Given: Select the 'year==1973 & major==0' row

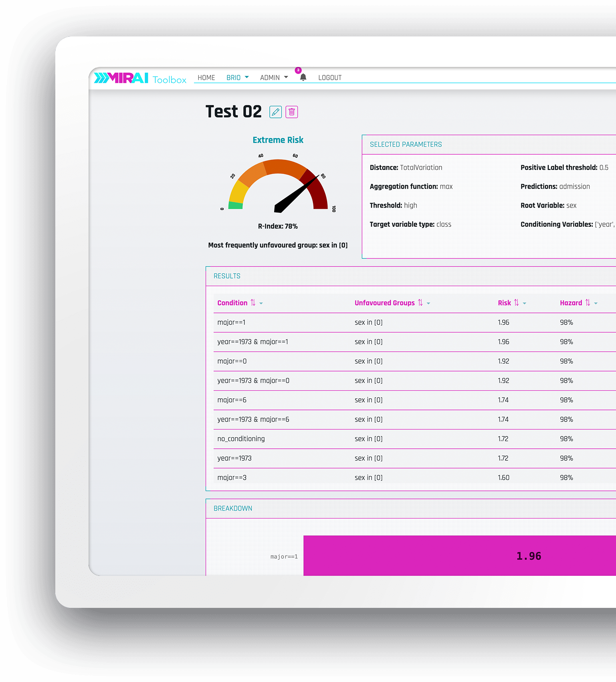Looking at the screenshot, I should point(415,381).
